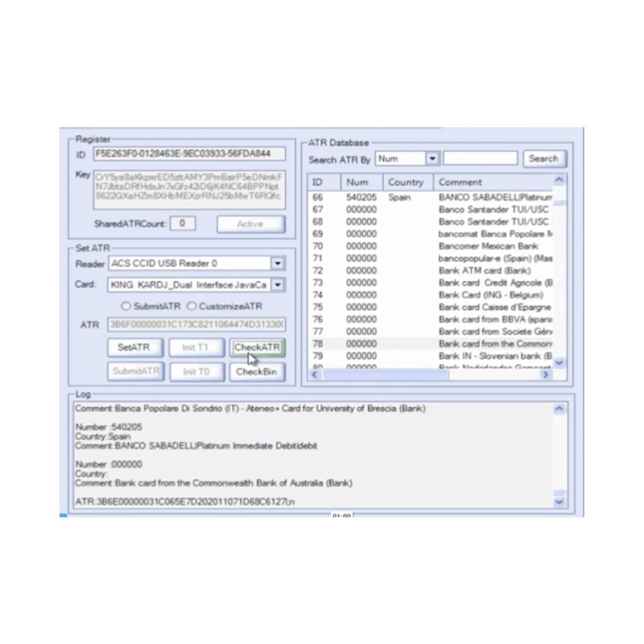
Task: Select the CustomizeATR radio option
Action: click(192, 306)
